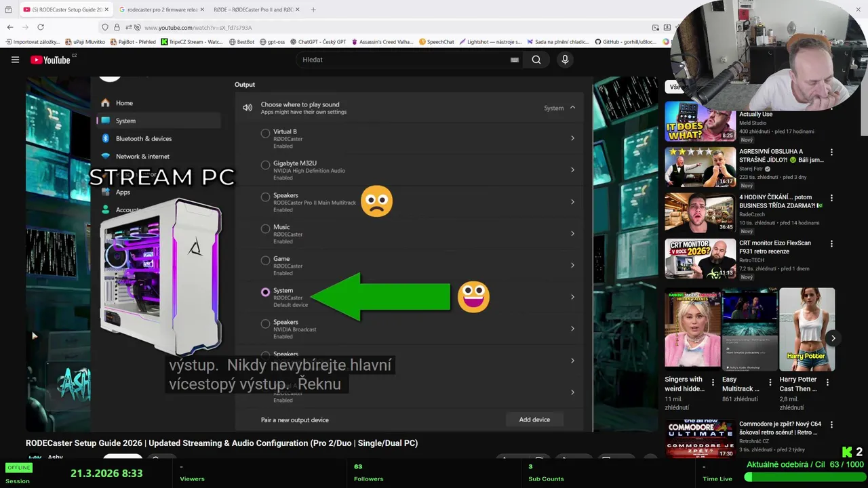The width and height of the screenshot is (868, 488).
Task: Open the 4 HODINY ČEKÁNÍ video title link
Action: click(x=781, y=201)
